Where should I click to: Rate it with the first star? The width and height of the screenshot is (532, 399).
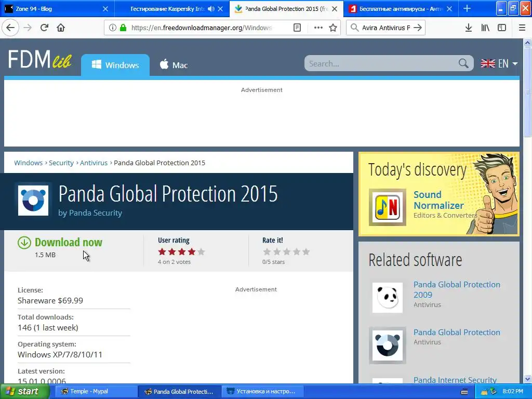point(267,252)
